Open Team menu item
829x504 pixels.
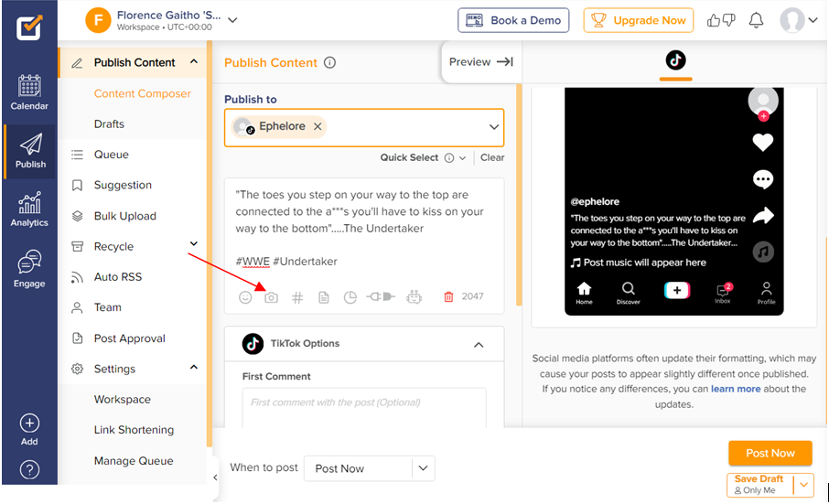click(x=107, y=307)
